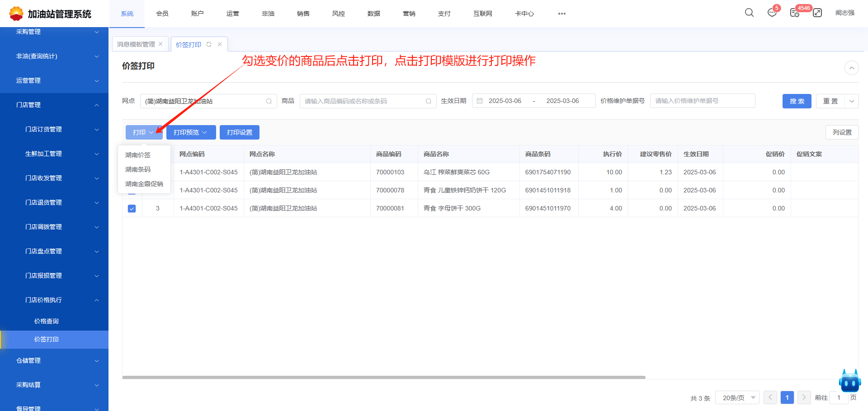Click the search magnifier icon in header

coord(749,13)
